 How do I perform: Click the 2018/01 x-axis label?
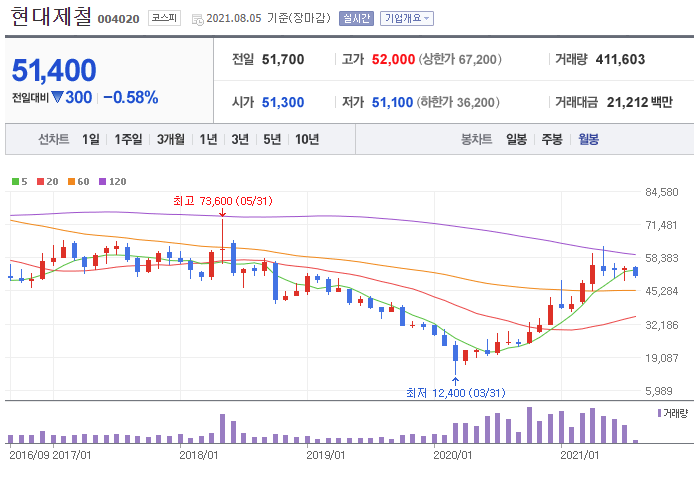tap(198, 455)
